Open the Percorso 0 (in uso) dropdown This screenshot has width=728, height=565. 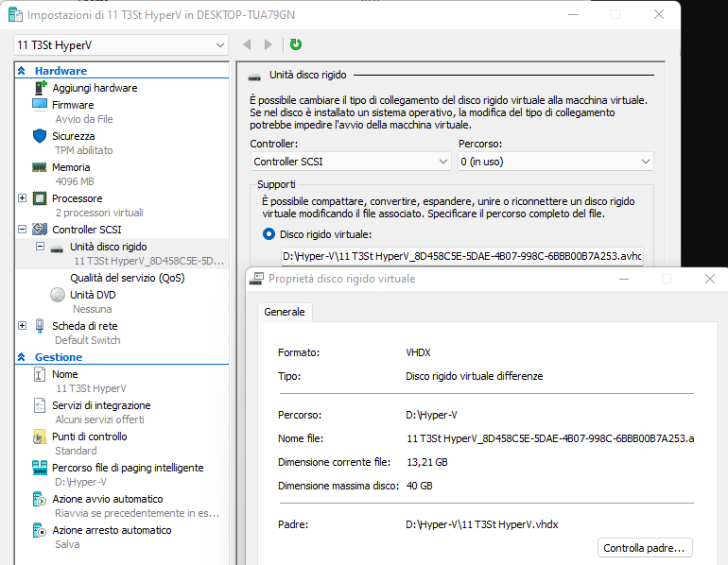(556, 162)
